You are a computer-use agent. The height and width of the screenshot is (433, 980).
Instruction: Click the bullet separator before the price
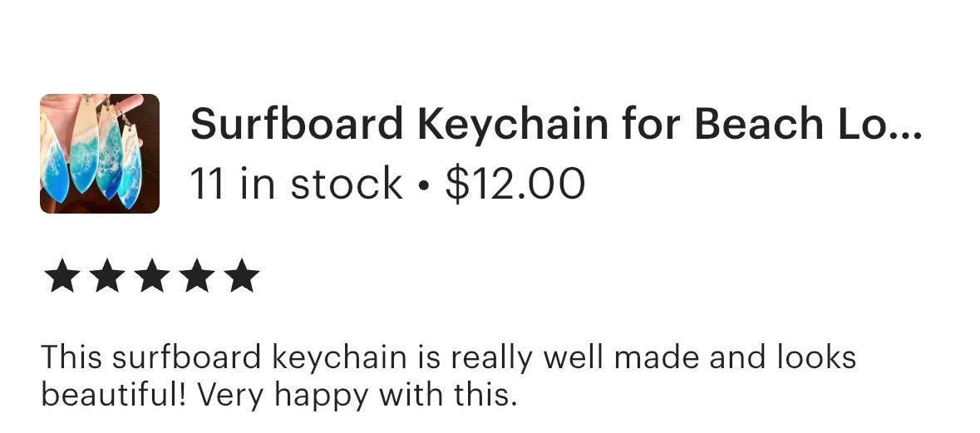[x=424, y=185]
